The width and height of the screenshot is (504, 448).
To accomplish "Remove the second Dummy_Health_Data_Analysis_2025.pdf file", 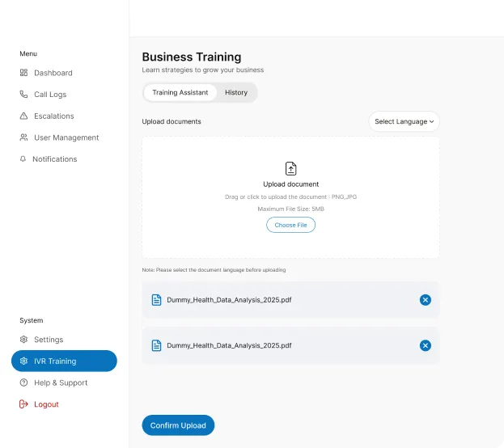I will pos(426,345).
